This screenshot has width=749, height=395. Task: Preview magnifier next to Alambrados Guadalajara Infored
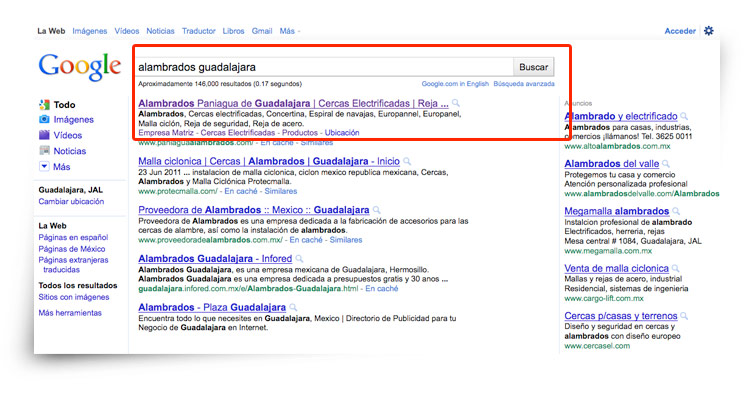coord(299,259)
